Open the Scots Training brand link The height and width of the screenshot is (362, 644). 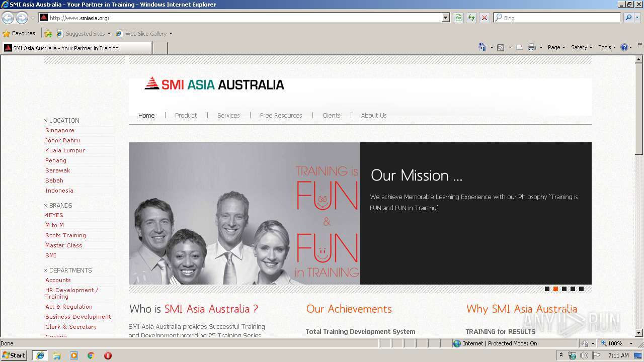65,235
